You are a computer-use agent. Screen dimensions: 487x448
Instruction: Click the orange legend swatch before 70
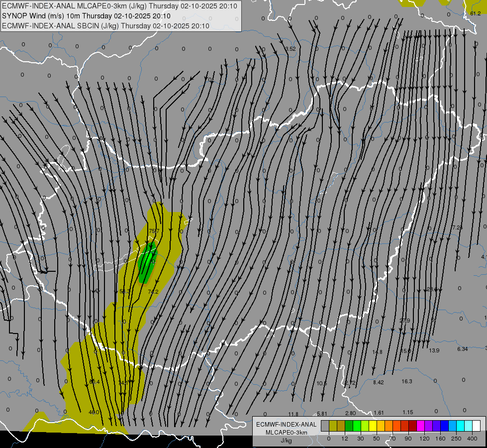pyautogui.click(x=389, y=426)
